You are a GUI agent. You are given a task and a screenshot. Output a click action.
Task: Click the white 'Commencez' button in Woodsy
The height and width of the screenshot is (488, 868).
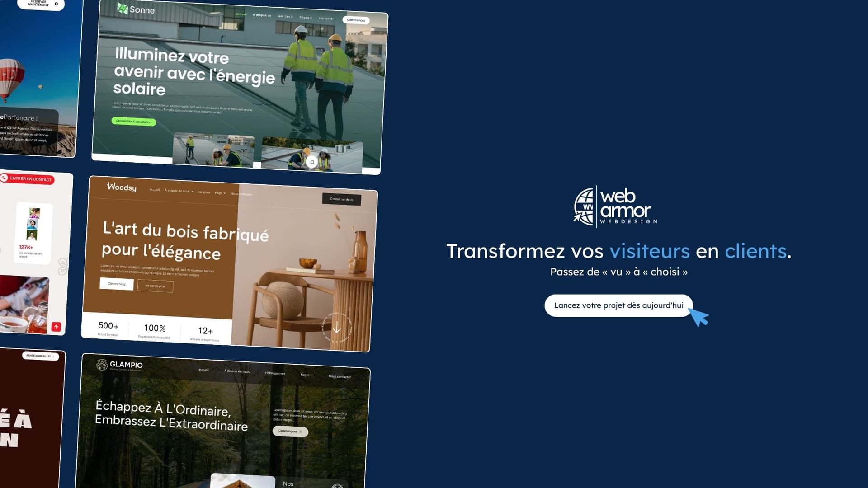117,284
